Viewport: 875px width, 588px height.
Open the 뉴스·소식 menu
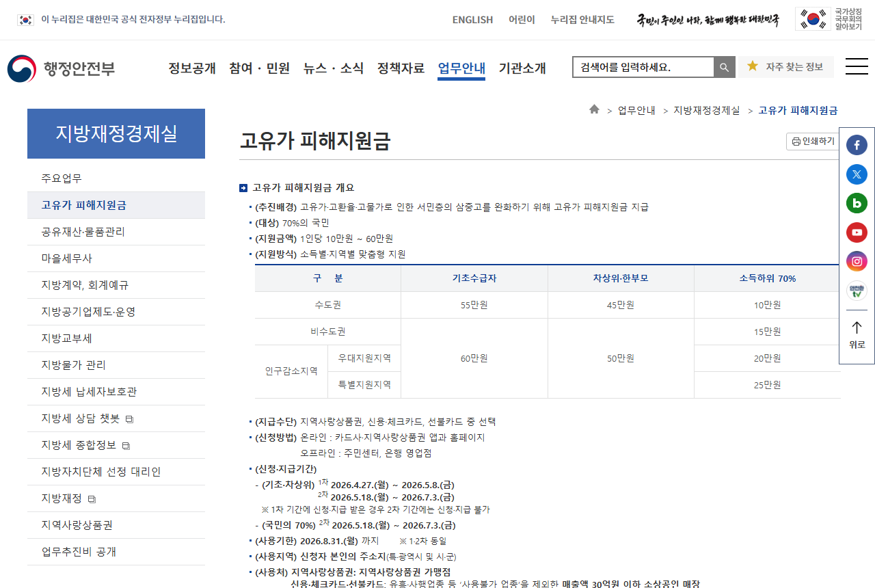coord(334,68)
